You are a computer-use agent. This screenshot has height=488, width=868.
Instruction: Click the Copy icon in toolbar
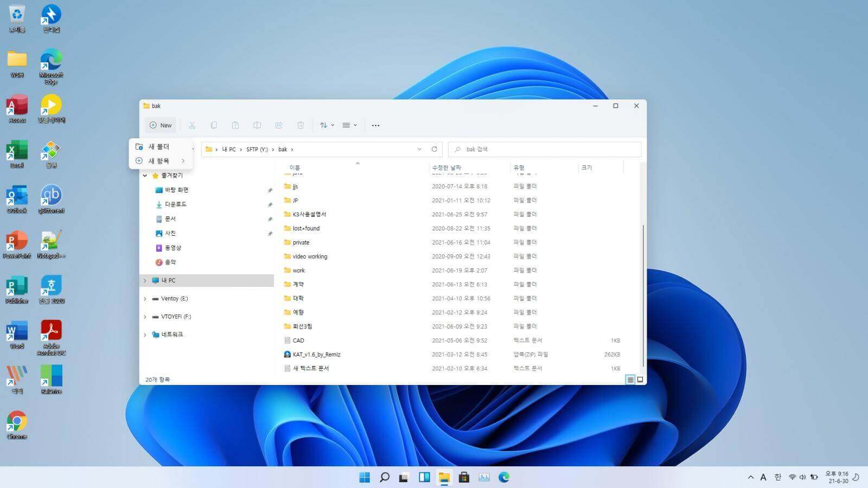coord(214,125)
